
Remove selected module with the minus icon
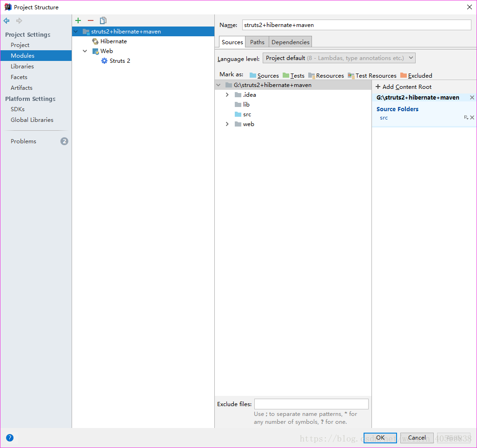pos(91,20)
